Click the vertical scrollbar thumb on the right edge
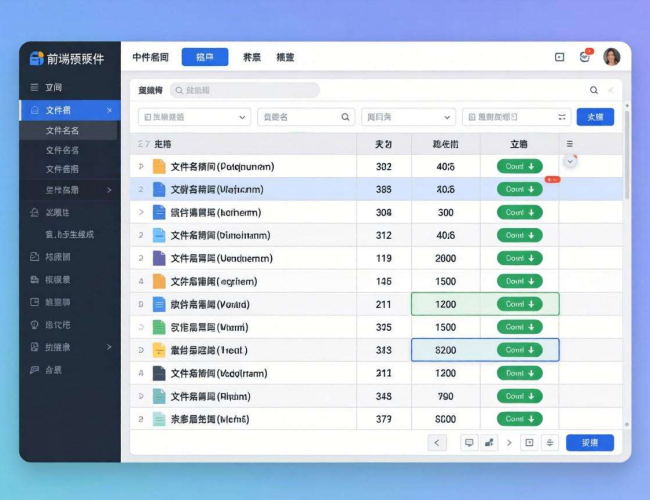The height and width of the screenshot is (500, 650). coord(627,154)
